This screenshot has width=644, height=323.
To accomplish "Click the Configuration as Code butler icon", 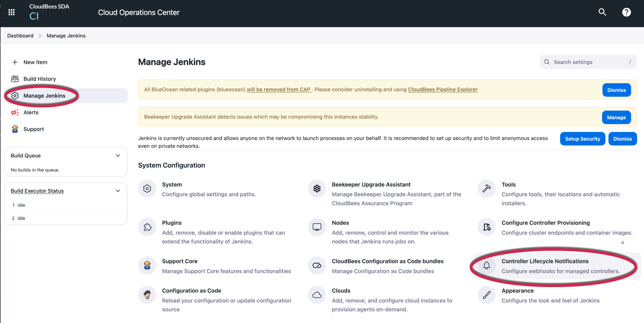I will coord(147,295).
